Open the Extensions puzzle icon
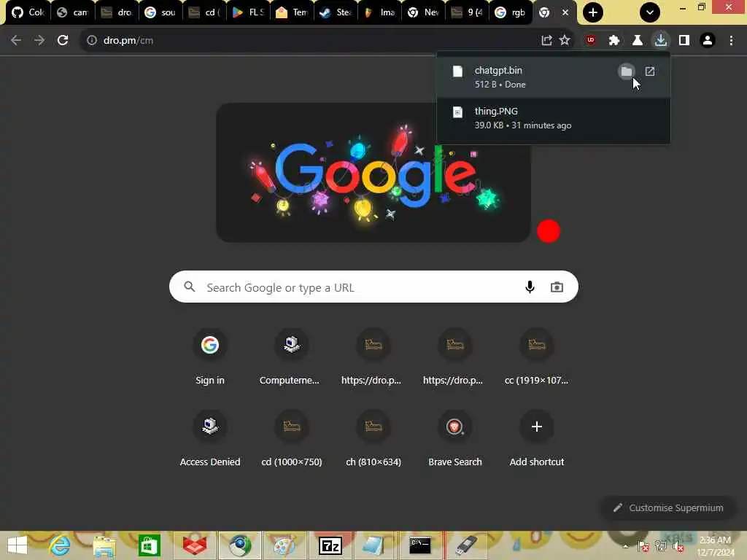 614,40
